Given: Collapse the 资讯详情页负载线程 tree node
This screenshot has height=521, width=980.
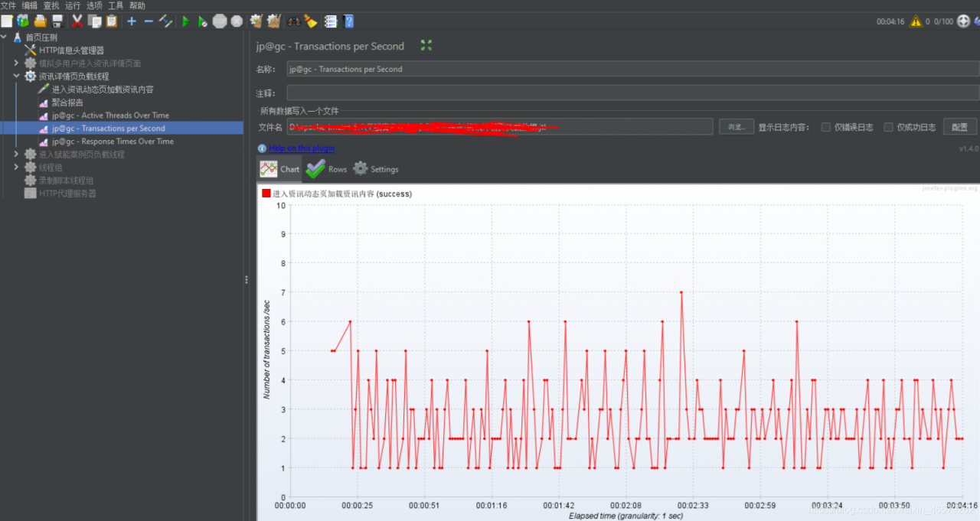Looking at the screenshot, I should click(16, 77).
